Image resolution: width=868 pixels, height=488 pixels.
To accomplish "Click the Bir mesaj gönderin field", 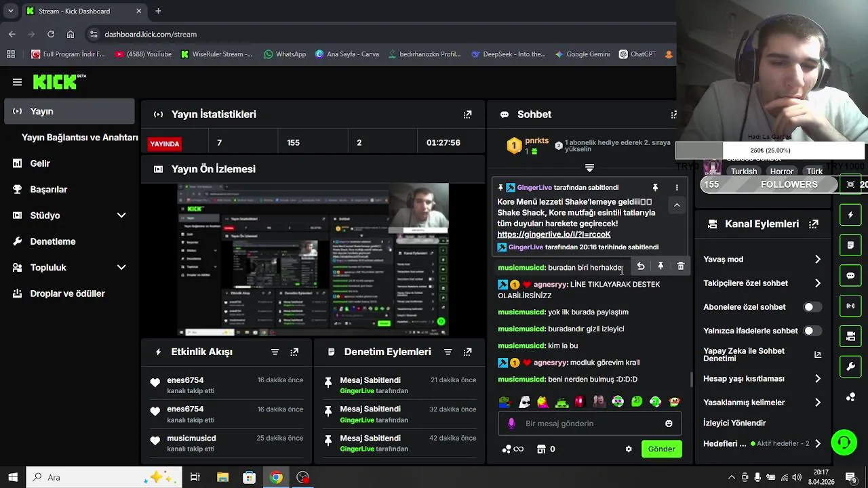I will tap(590, 424).
